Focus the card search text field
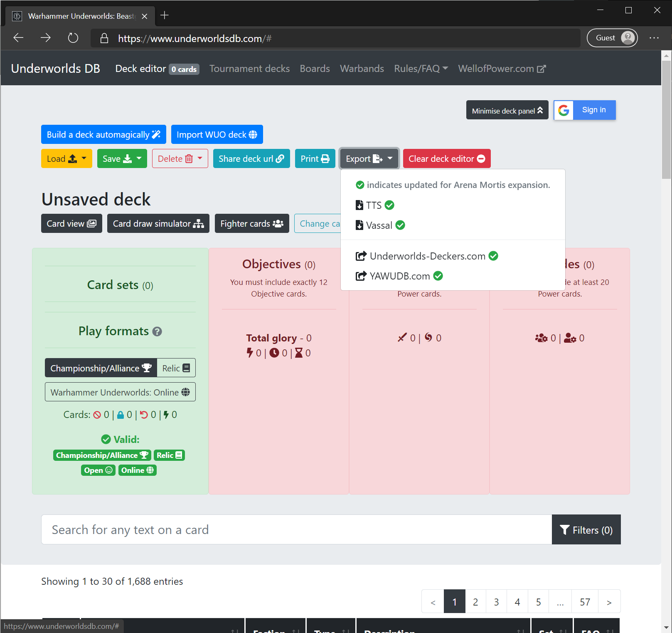Viewport: 672px width, 633px height. pyautogui.click(x=296, y=529)
